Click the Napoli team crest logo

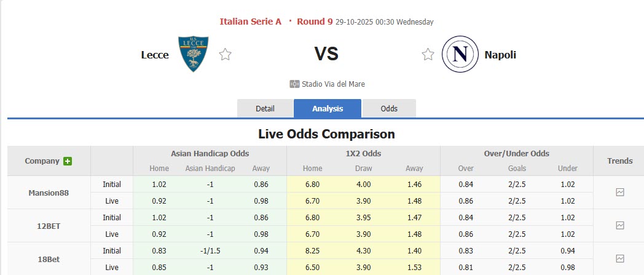click(x=460, y=55)
